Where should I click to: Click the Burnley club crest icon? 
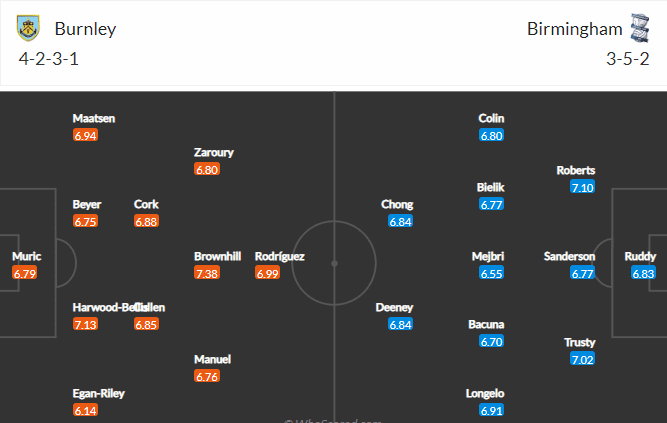point(28,28)
